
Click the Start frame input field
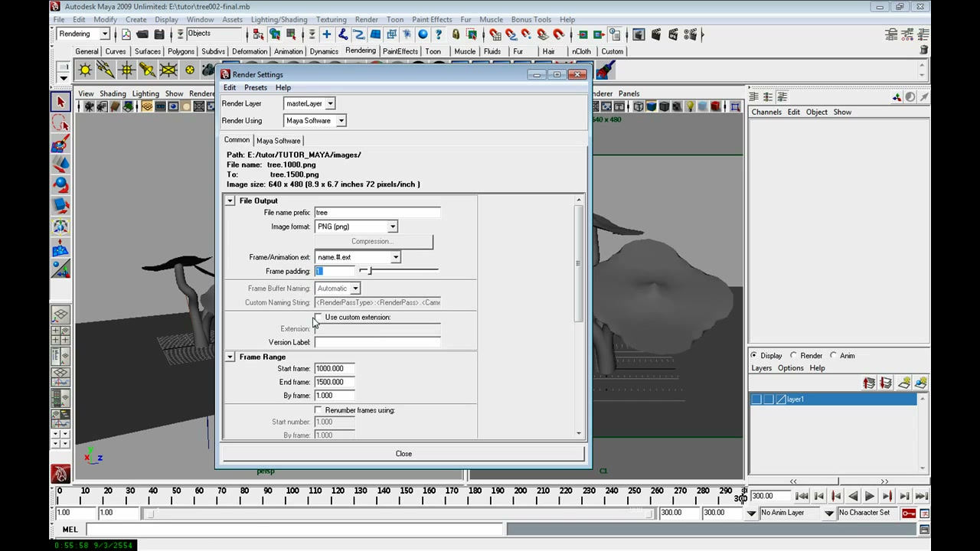click(x=335, y=369)
